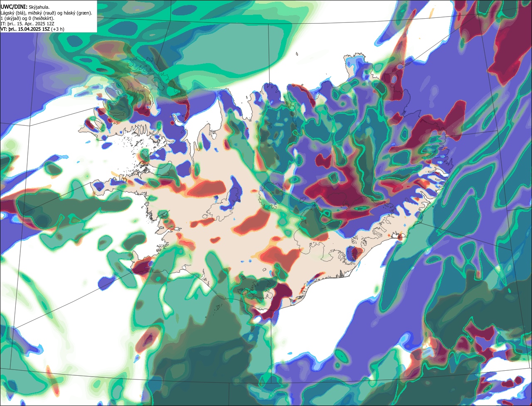532x406 pixels.
Task: Click the 'VT: þri.. 15.04.2025 15Z (+3 h)' line
Action: pyautogui.click(x=32, y=29)
